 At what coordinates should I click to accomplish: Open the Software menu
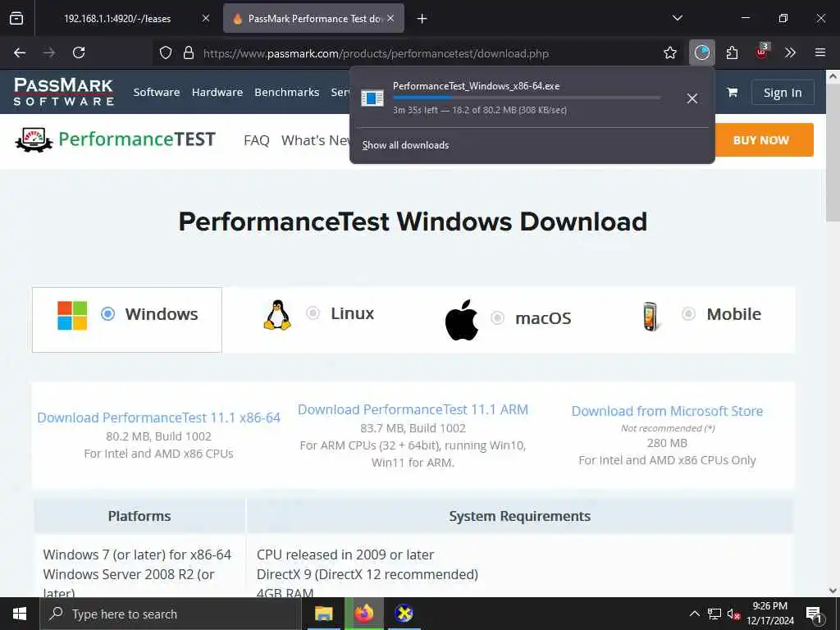(157, 92)
